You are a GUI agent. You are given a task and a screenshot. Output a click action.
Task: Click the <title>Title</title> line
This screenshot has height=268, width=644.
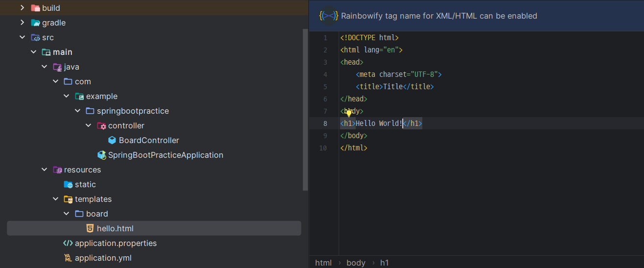395,87
